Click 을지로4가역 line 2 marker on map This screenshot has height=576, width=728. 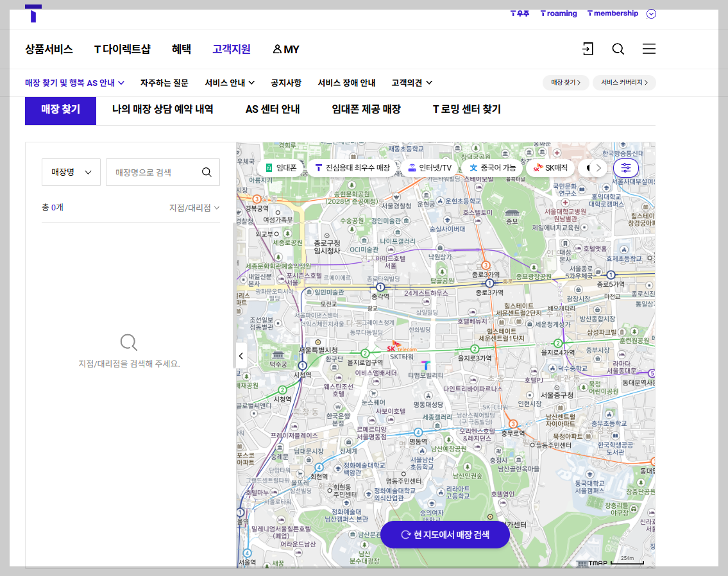pyautogui.click(x=558, y=343)
